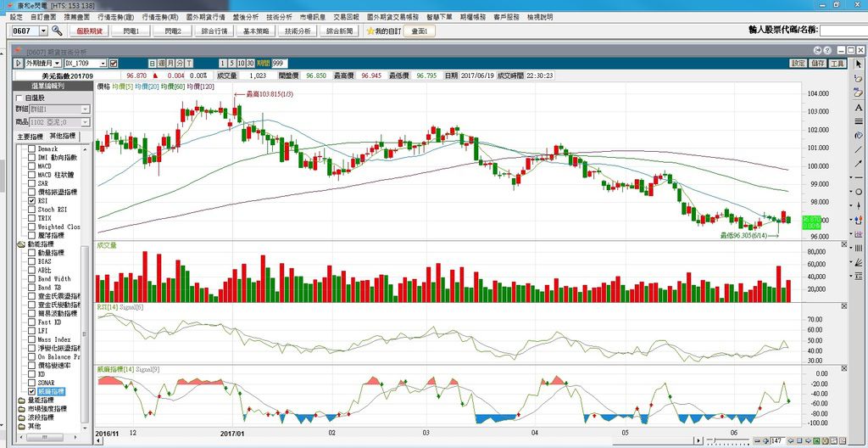
Task: Select the erase-all eraser tool
Action: coord(859,92)
